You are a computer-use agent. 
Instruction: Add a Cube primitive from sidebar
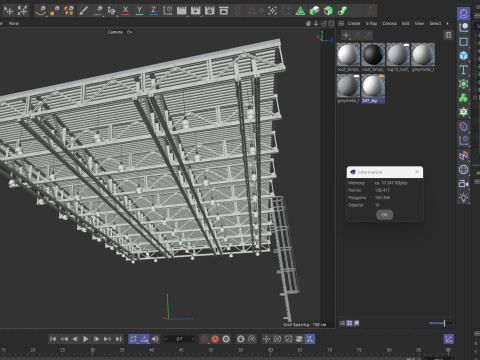[463, 56]
